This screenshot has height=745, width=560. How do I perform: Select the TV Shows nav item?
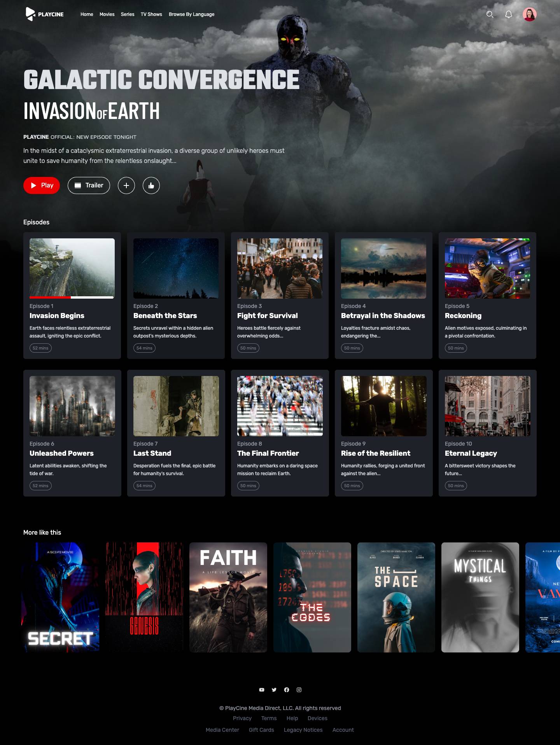(151, 14)
